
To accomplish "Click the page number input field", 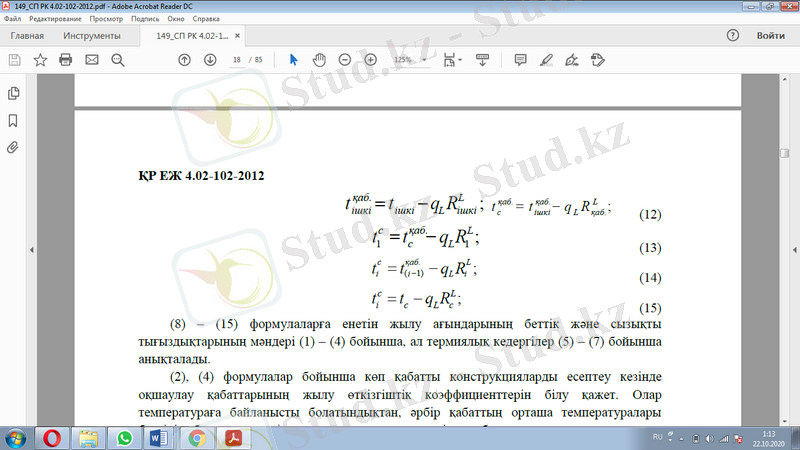I will click(237, 60).
